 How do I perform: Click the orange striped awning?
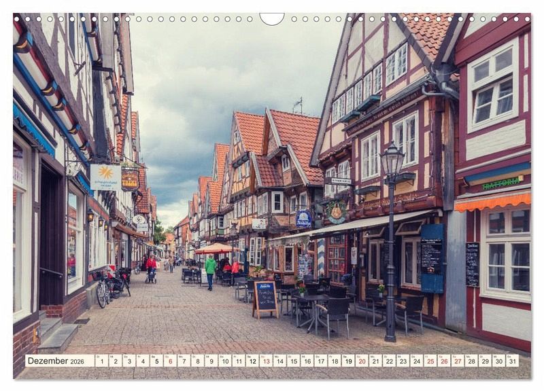click(x=492, y=201)
